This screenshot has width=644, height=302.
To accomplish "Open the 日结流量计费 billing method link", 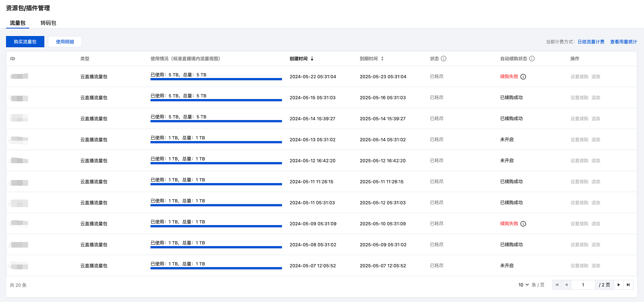I will (x=591, y=42).
